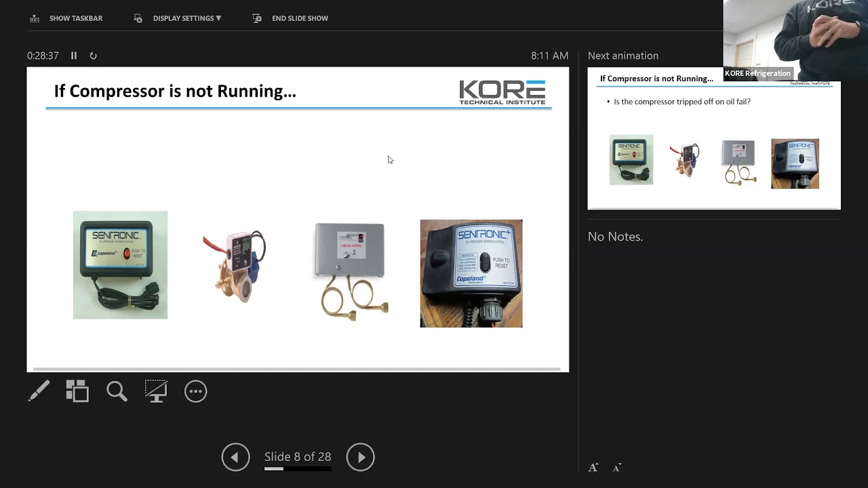The image size is (868, 488).
Task: Click 'Is the compressor tripped off' bullet
Action: [682, 102]
